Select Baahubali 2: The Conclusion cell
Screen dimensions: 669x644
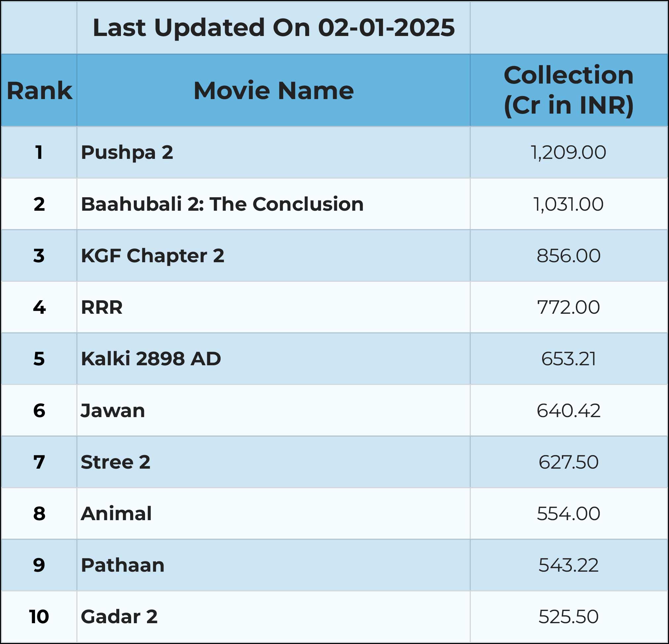point(274,204)
